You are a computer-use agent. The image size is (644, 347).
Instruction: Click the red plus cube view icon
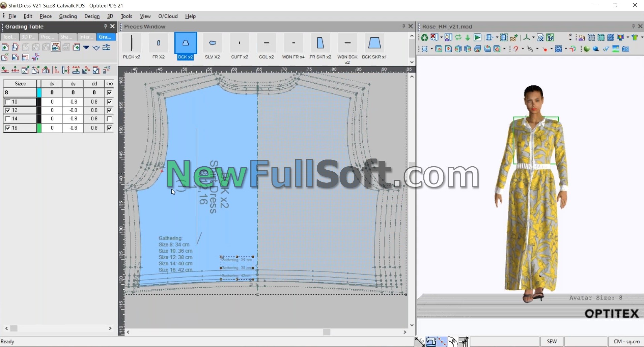click(x=497, y=49)
